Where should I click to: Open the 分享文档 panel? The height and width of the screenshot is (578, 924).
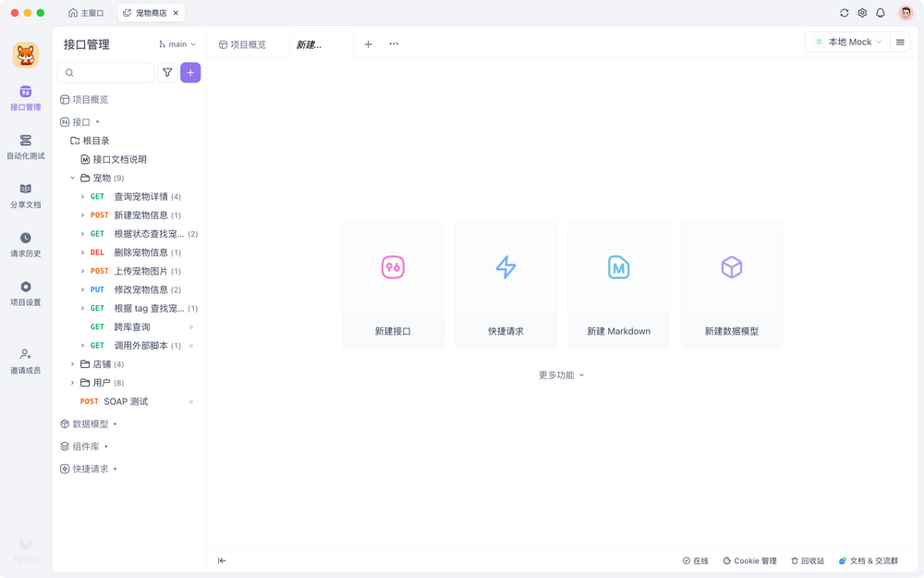click(x=25, y=197)
